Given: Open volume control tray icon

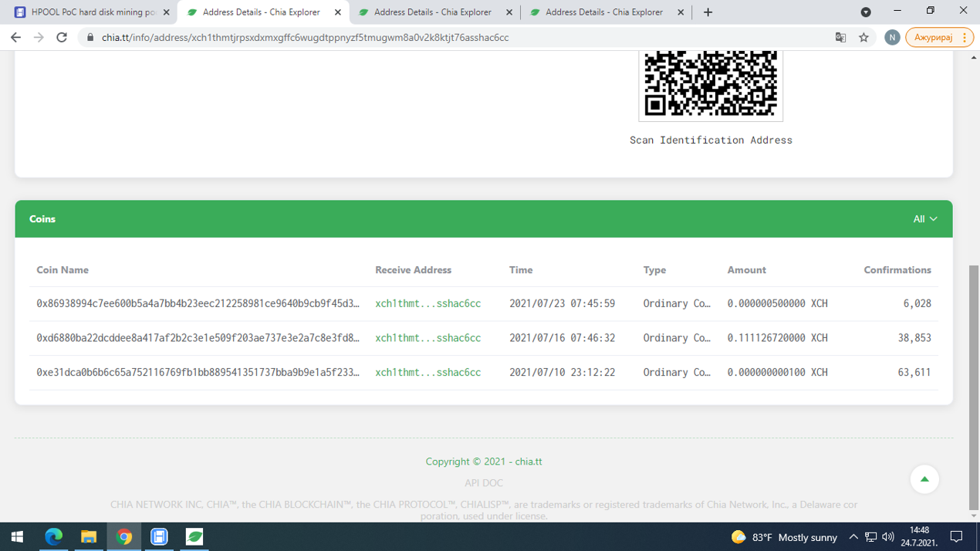Looking at the screenshot, I should click(888, 537).
